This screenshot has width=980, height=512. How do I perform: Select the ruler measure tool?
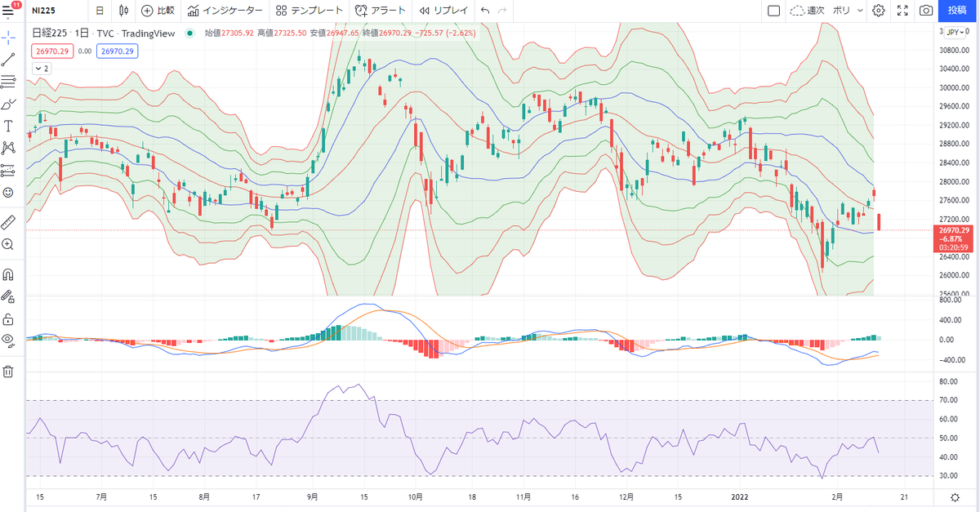tap(8, 221)
